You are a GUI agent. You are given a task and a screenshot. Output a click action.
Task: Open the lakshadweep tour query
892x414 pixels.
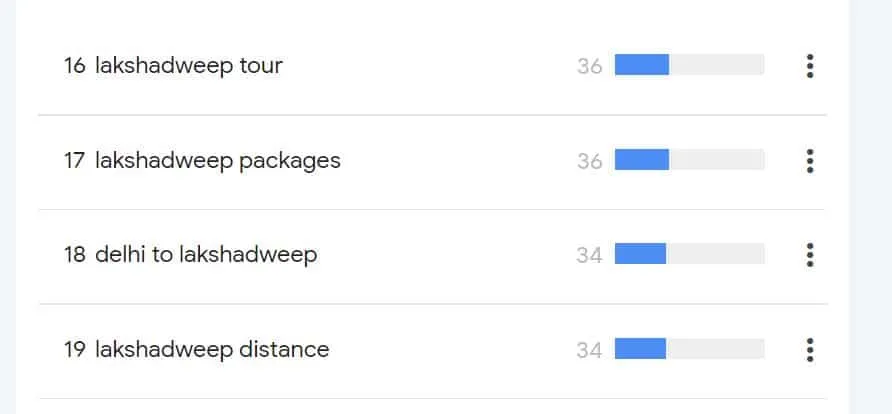click(x=188, y=66)
